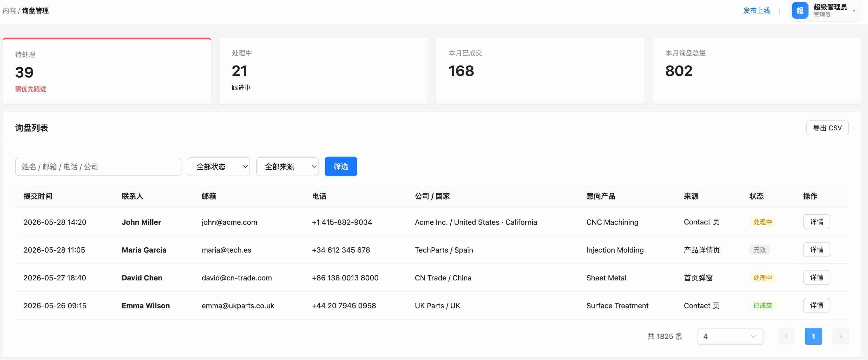This screenshot has width=868, height=360.
Task: Click the email emma@ukparts.co.uk
Action: pyautogui.click(x=238, y=306)
